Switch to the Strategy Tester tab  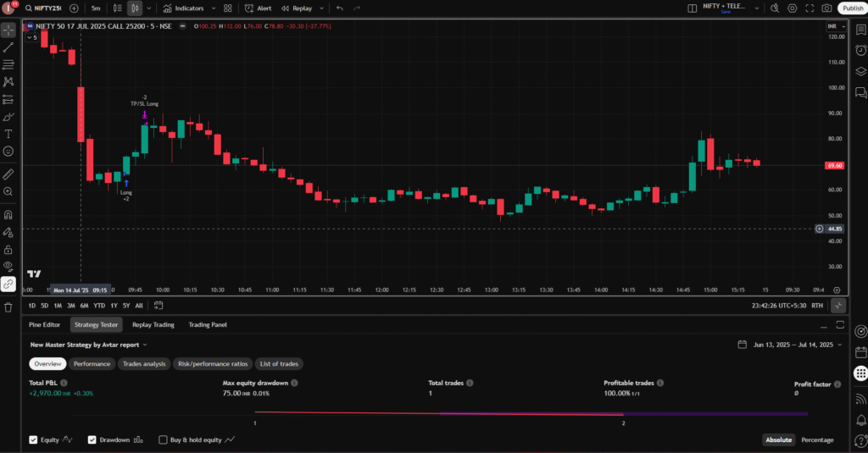coord(97,324)
